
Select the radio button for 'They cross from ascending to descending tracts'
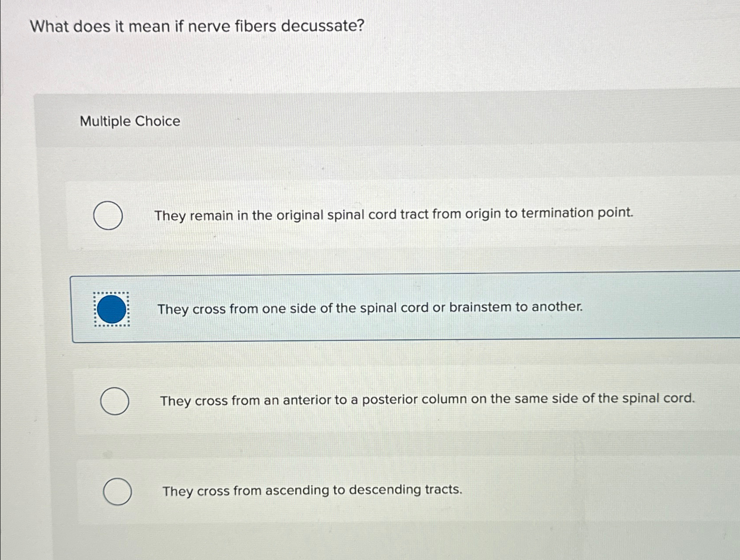coord(117,491)
